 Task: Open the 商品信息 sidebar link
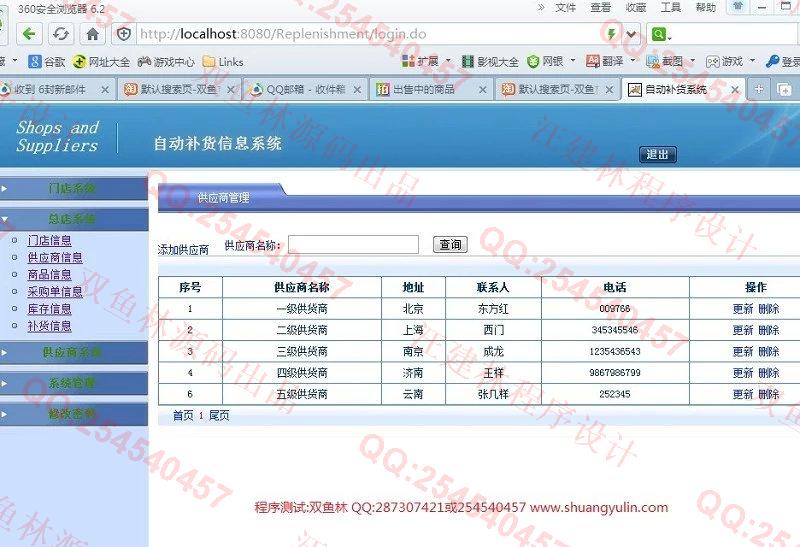(49, 275)
